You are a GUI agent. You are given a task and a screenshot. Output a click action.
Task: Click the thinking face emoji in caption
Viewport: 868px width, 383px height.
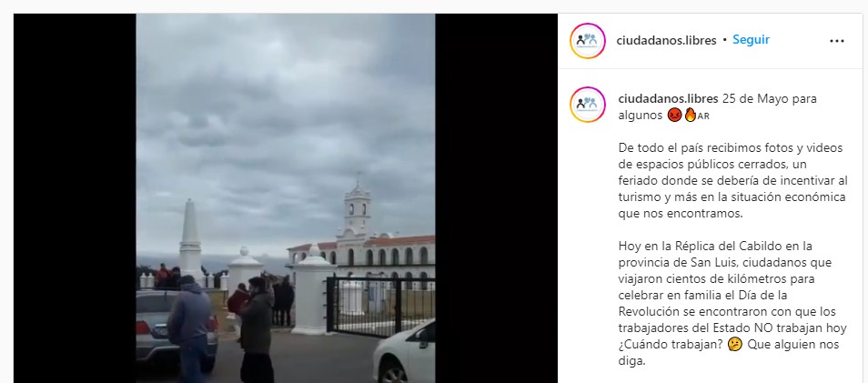coord(734,345)
